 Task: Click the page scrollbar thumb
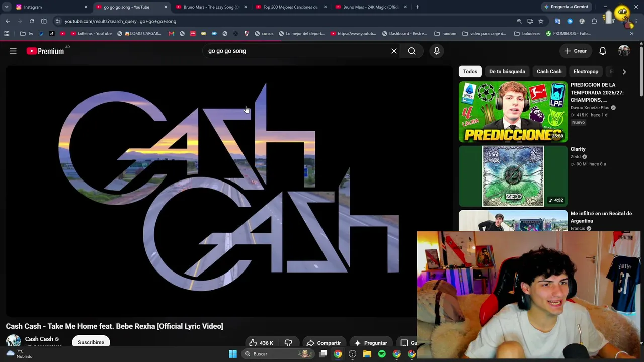click(641, 70)
